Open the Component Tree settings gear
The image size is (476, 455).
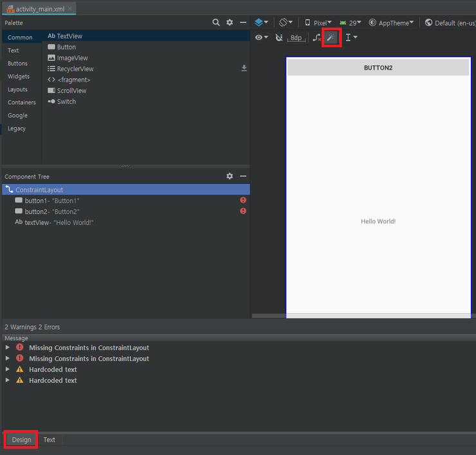230,176
